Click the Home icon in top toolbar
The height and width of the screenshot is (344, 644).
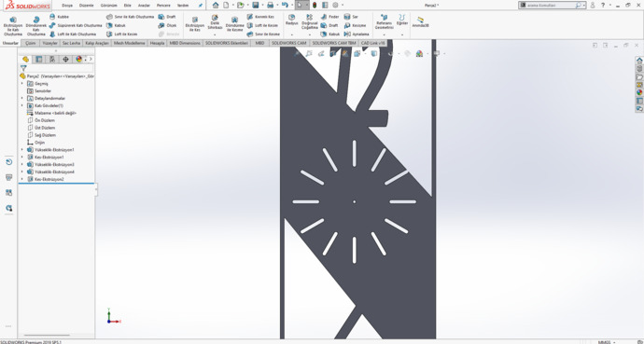click(x=216, y=5)
